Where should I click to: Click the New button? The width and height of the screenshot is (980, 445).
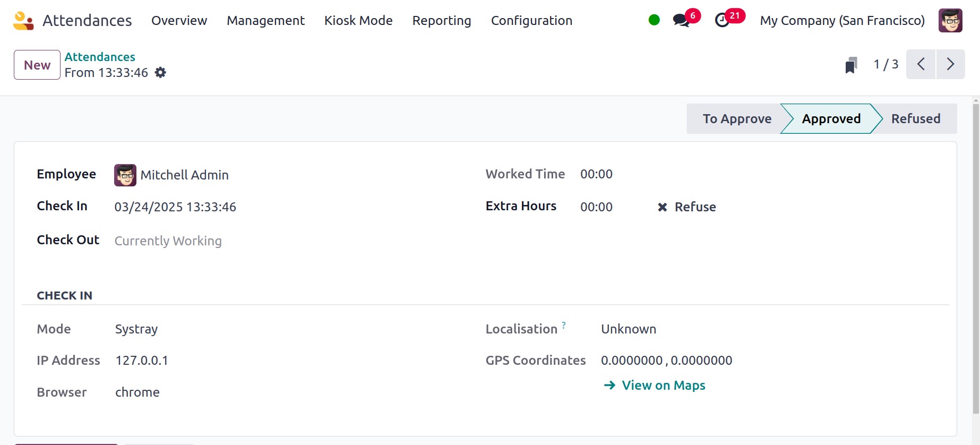37,65
